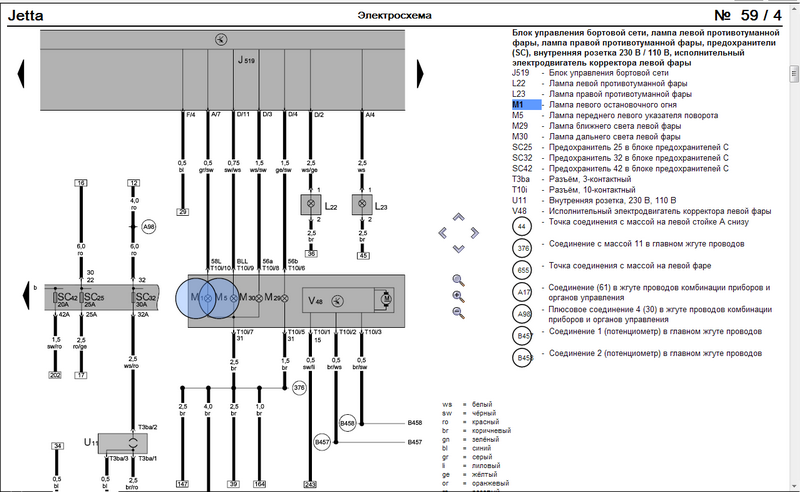This screenshot has height=492, width=800.
Task: Click the B457 connection circle on diagram
Action: (322, 442)
